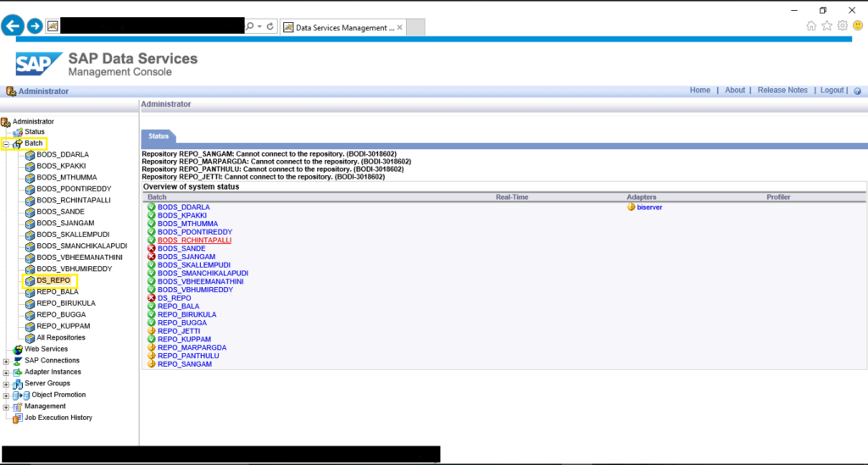
Task: Open BODS_RCHINTAPALLI link in status list
Action: click(x=194, y=241)
